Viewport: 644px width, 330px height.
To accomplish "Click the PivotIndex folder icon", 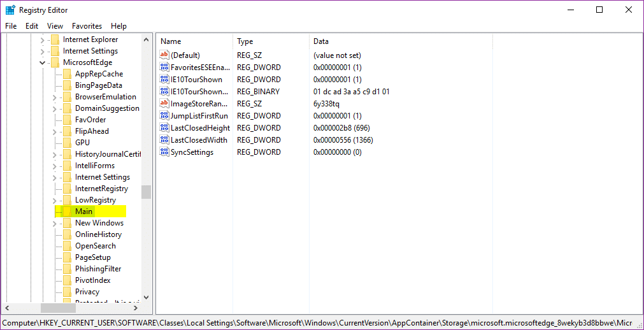I will point(67,280).
